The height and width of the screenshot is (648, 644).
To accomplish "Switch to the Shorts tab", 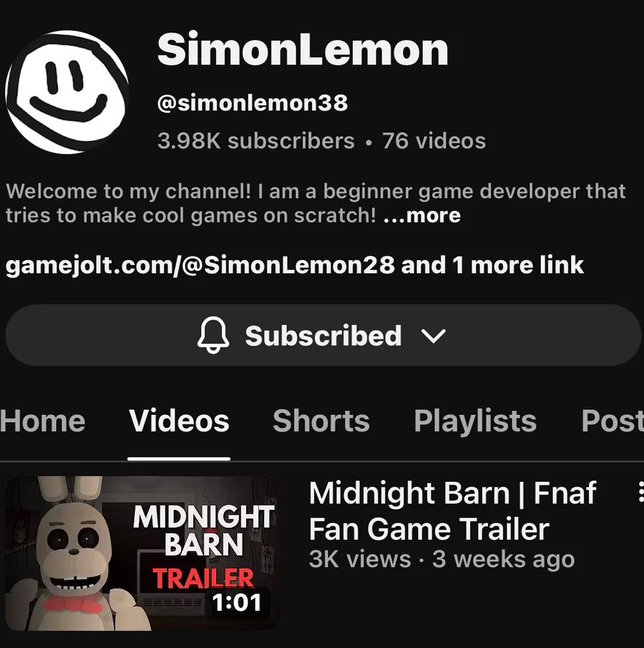I will (x=321, y=421).
